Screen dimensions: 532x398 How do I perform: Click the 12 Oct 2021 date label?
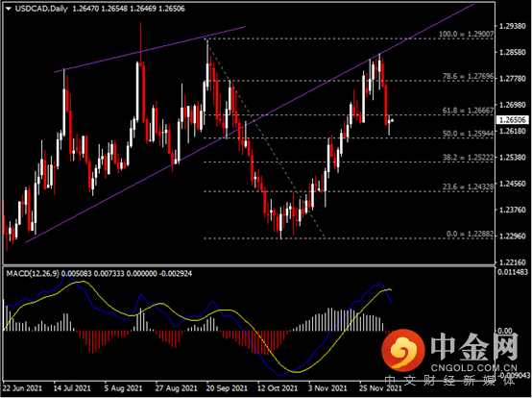click(x=278, y=387)
